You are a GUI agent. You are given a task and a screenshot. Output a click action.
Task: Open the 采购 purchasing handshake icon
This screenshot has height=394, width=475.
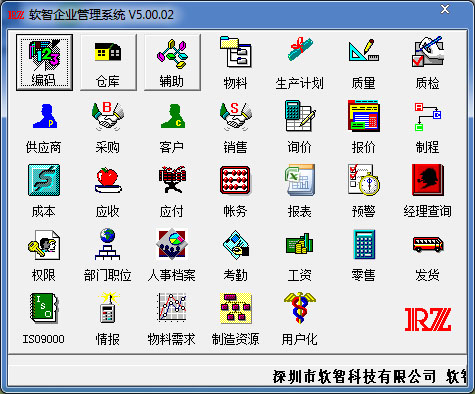108,127
